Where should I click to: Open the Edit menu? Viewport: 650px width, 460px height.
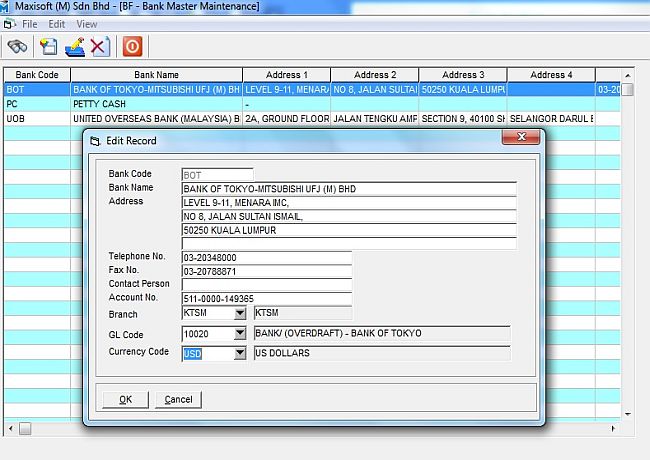tap(57, 24)
